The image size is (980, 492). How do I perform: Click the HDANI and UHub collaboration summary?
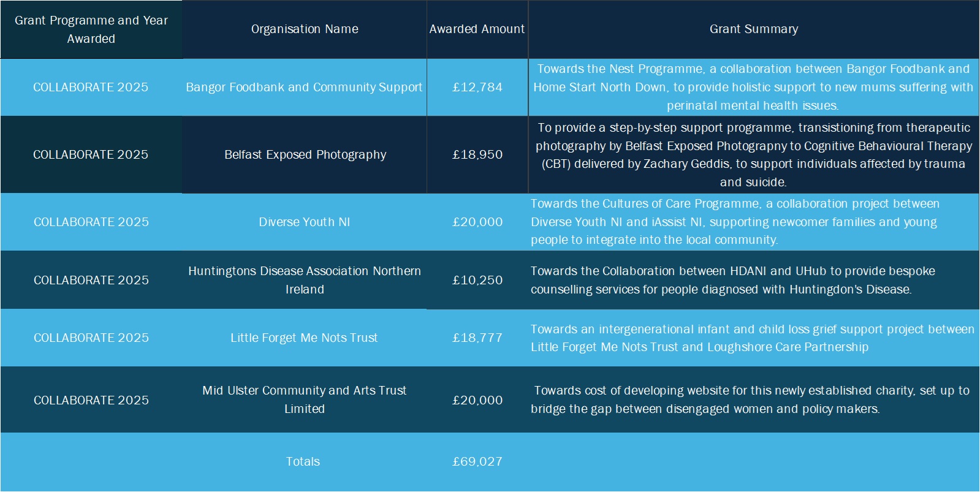(x=732, y=280)
